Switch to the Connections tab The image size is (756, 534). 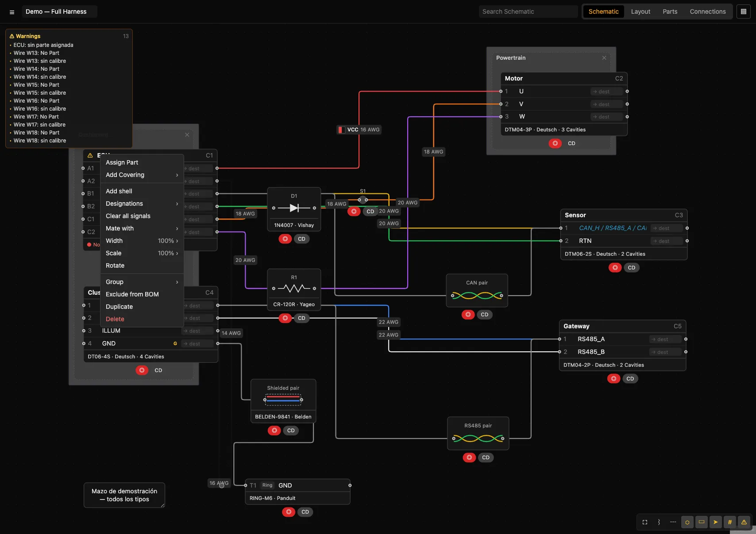point(707,12)
